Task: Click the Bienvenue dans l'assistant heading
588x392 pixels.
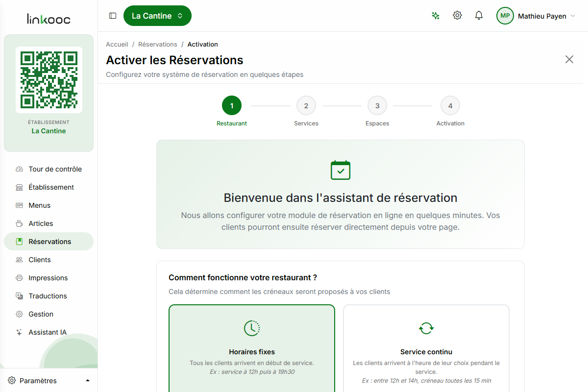Action: click(x=341, y=198)
